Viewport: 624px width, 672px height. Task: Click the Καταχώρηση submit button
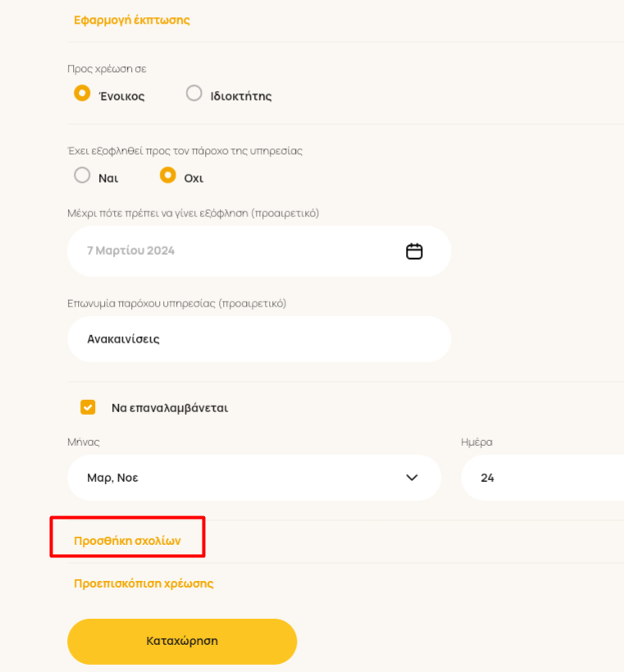(x=182, y=641)
